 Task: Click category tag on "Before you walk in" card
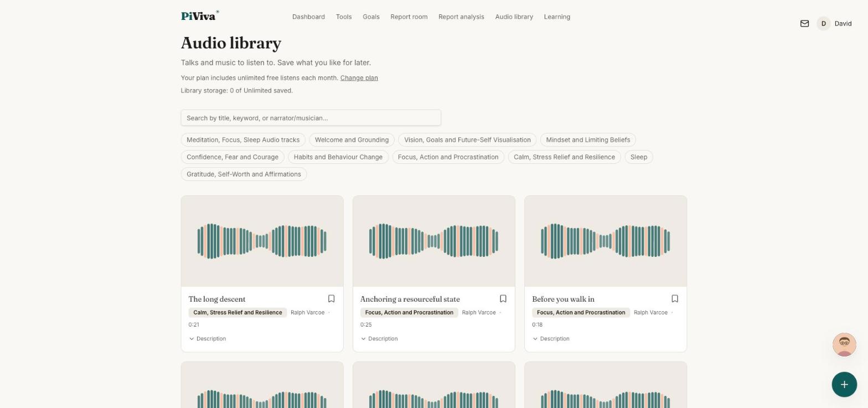point(581,313)
